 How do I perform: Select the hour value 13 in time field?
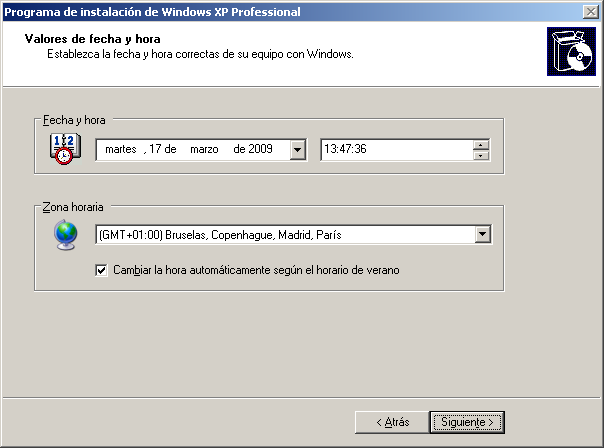[330, 149]
